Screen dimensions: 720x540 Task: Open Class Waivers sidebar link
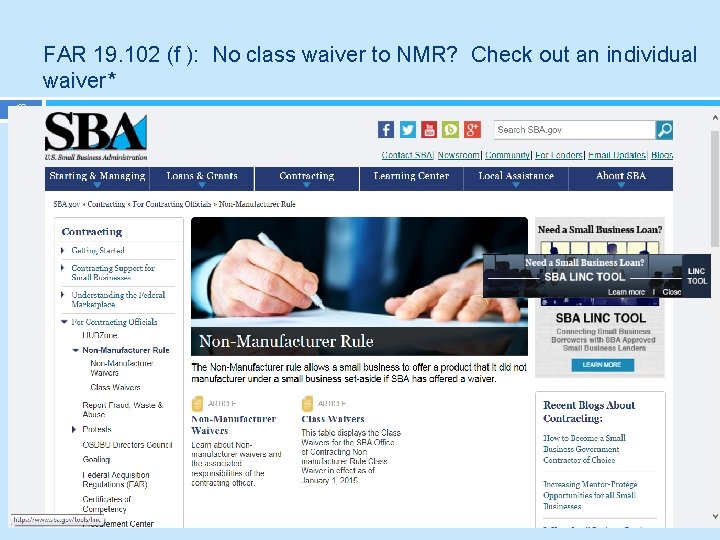click(115, 387)
